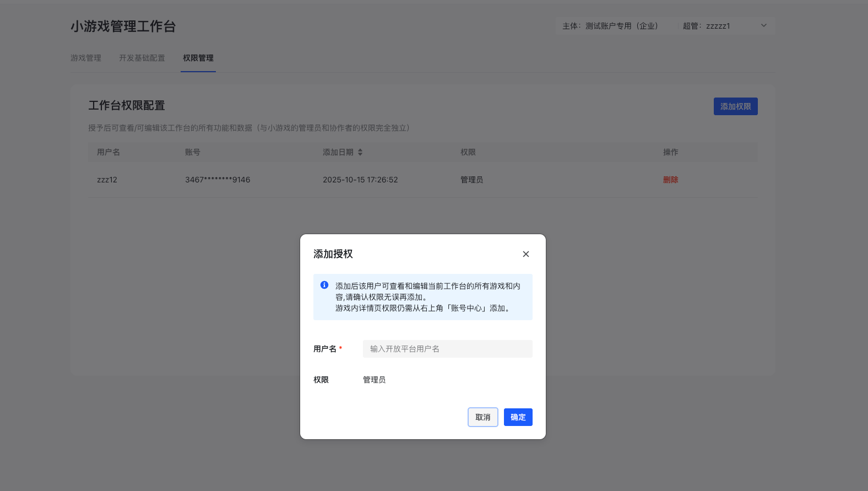Click the 用户名 column header

click(x=109, y=152)
